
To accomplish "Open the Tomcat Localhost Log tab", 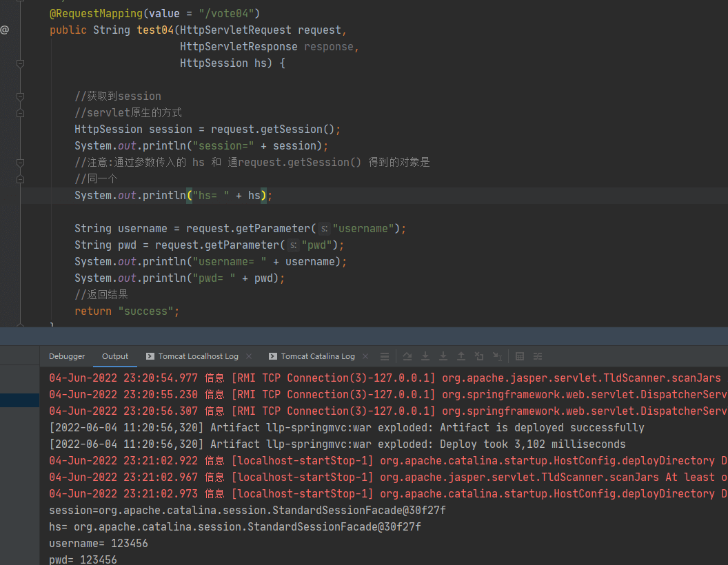I will 199,356.
